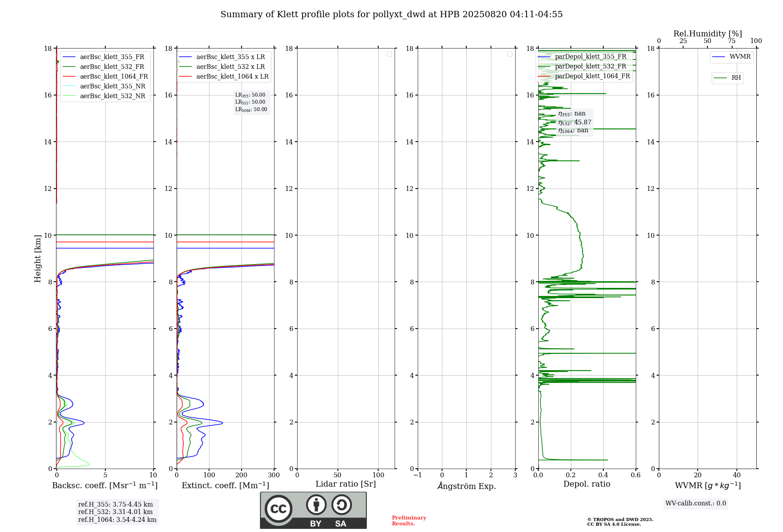The image size is (783, 532).
Task: Click the WVMR legend entry
Action: [x=732, y=57]
